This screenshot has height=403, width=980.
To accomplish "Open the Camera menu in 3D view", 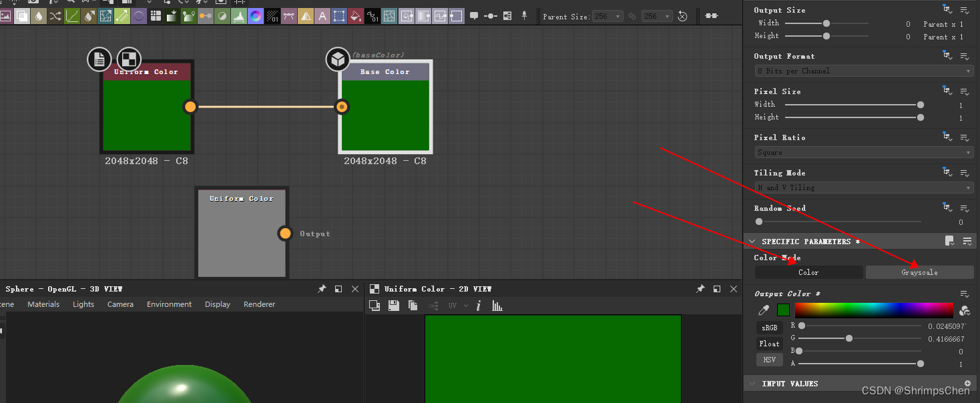I will coord(120,304).
